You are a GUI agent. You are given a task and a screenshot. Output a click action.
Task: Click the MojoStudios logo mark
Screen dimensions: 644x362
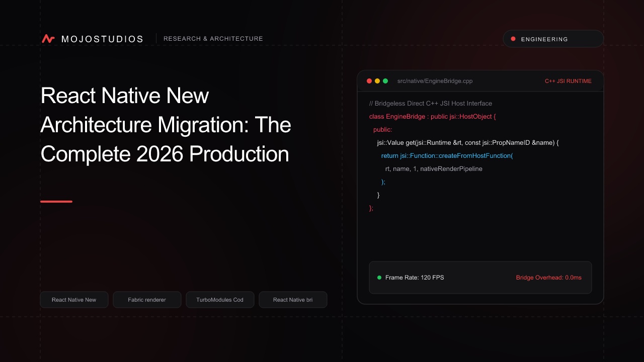(x=48, y=39)
